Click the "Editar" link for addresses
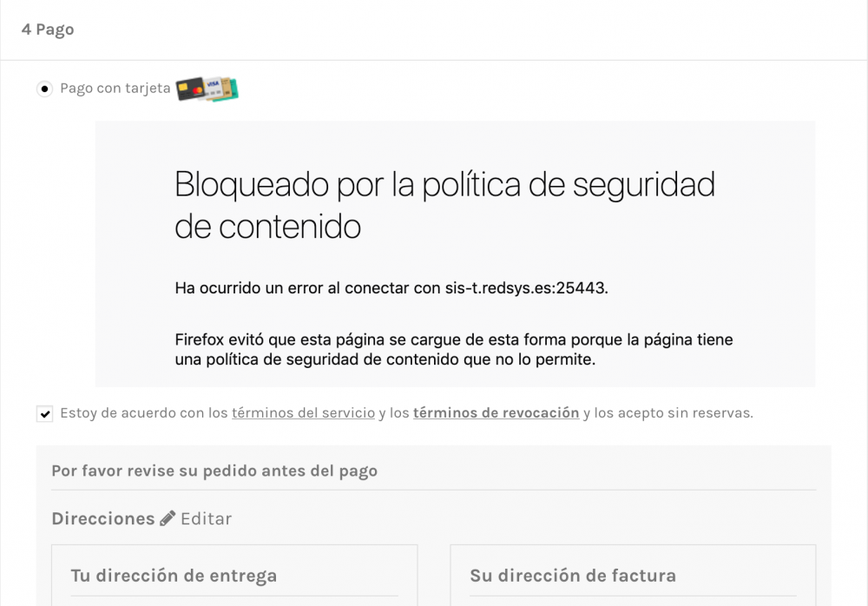 [206, 518]
